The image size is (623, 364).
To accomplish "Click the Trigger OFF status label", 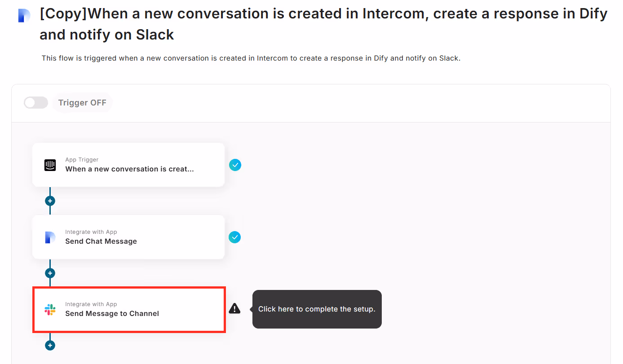I will coord(82,103).
